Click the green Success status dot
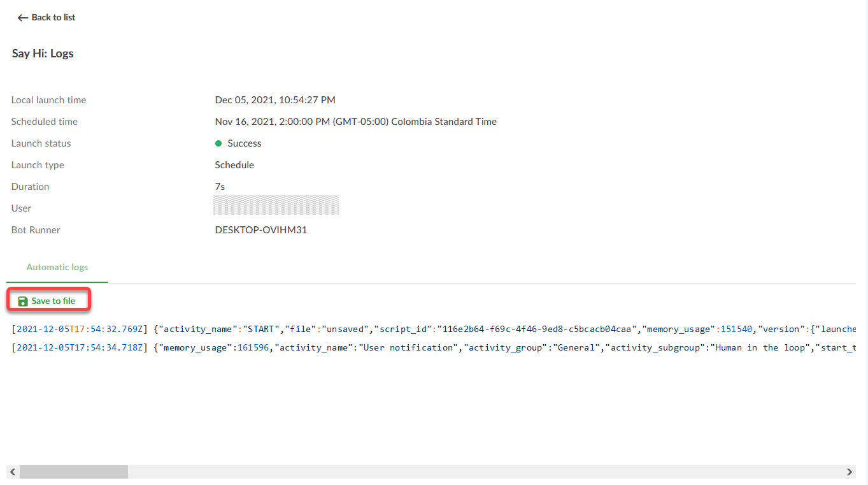Image resolution: width=868 pixels, height=485 pixels. click(x=218, y=143)
